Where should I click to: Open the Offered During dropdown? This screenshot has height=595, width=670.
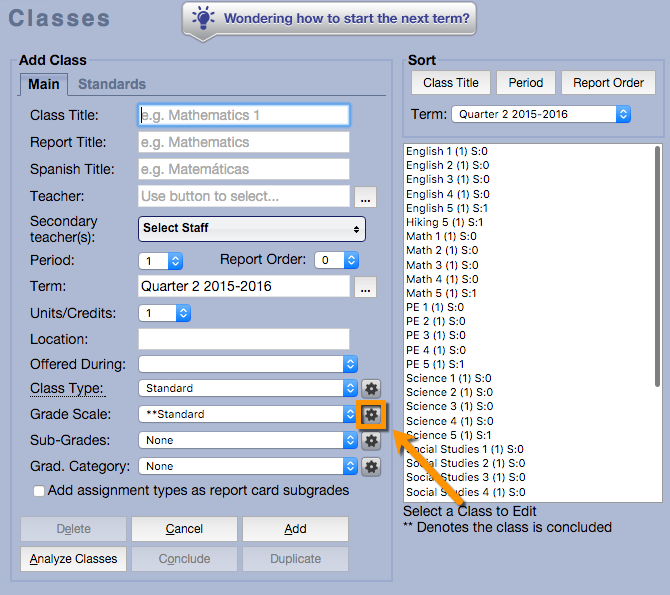[x=248, y=364]
